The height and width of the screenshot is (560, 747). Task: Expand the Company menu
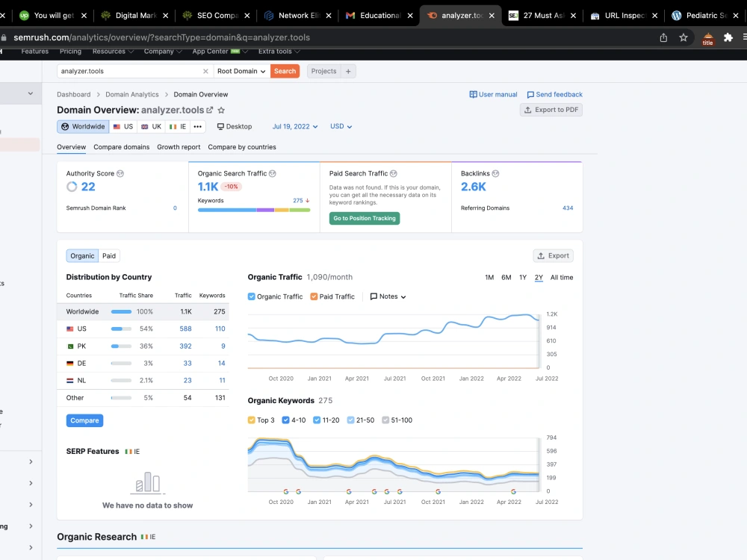[x=163, y=52]
